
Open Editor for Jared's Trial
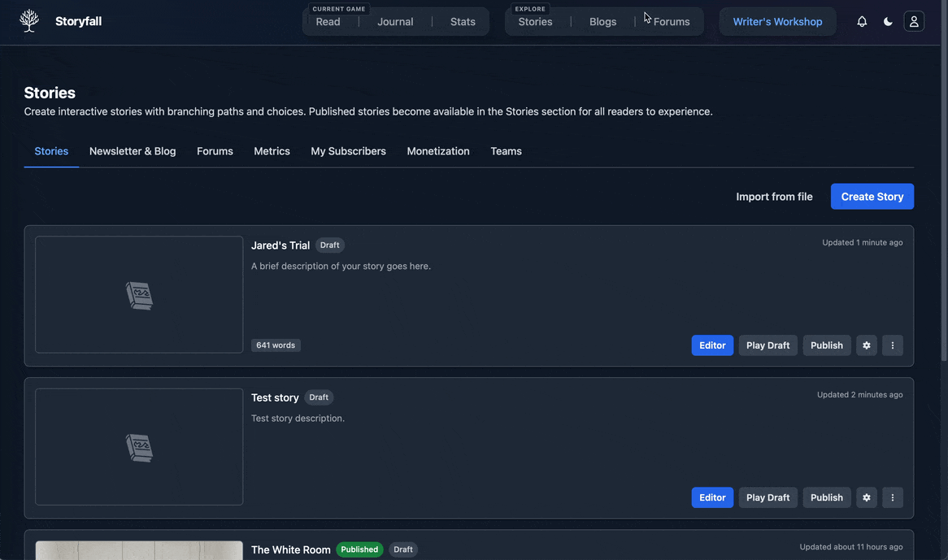(x=712, y=345)
